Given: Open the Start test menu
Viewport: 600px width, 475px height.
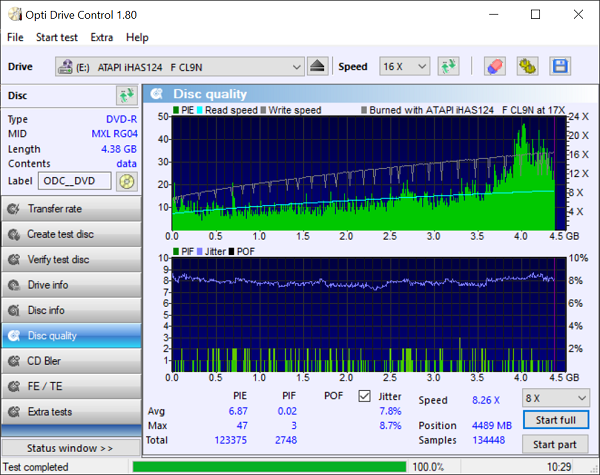Looking at the screenshot, I should click(56, 37).
